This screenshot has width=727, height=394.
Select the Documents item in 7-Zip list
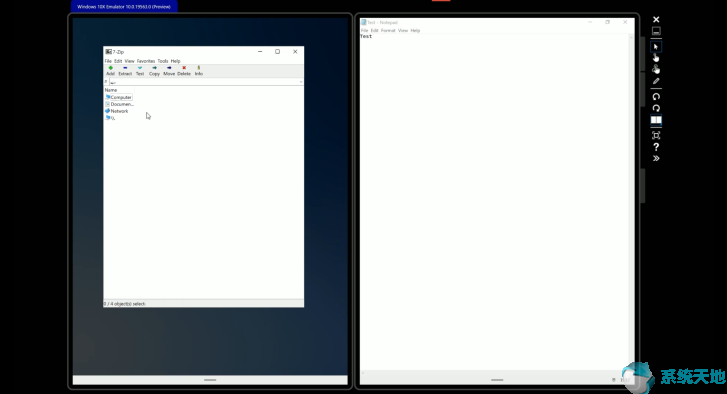point(120,104)
